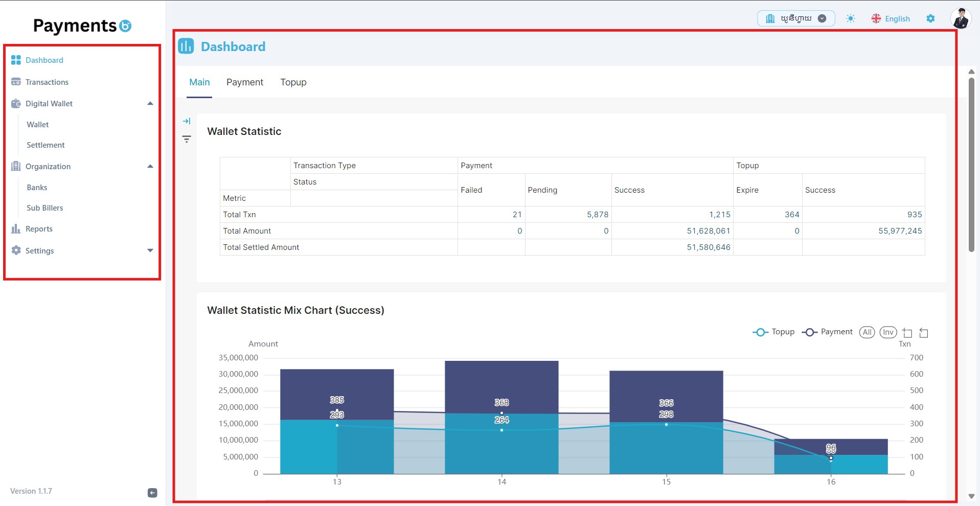Screen dimensions: 980x506
Task: Open the organization selector dropdown
Action: point(796,18)
